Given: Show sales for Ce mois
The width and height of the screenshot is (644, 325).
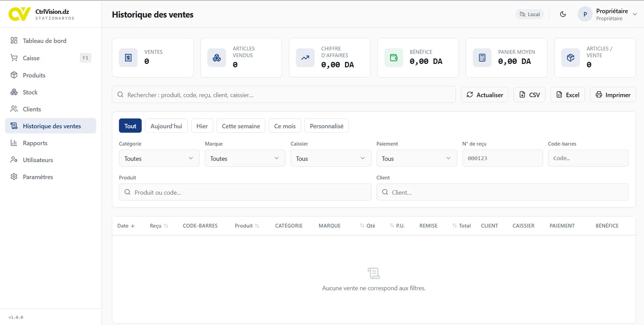Looking at the screenshot, I should tap(285, 126).
